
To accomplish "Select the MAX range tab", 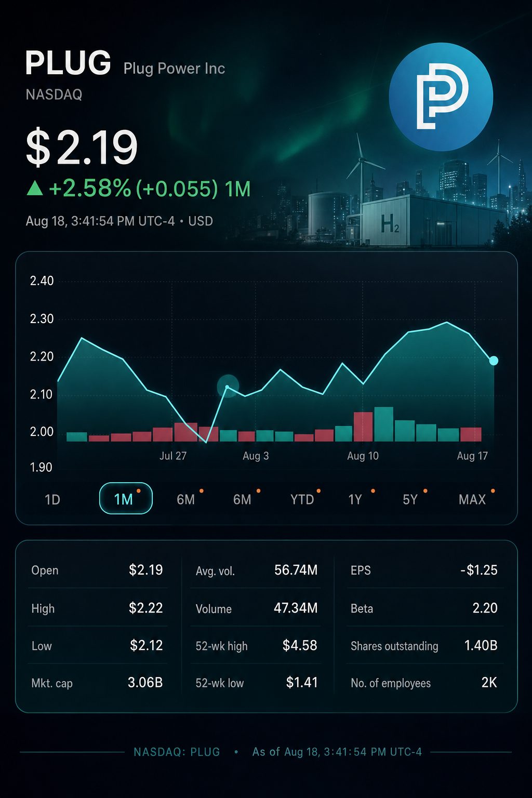I will 472,499.
